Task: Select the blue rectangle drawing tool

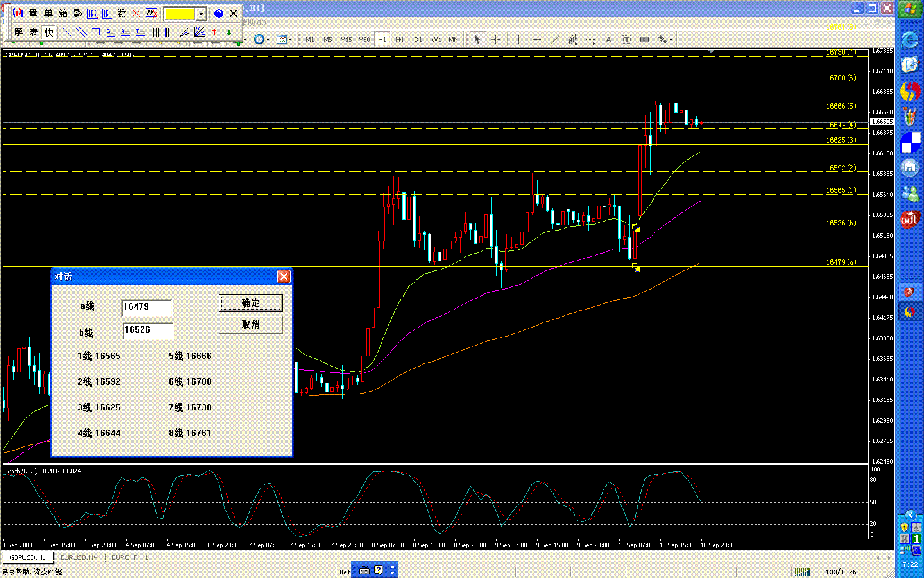Action: coord(96,31)
